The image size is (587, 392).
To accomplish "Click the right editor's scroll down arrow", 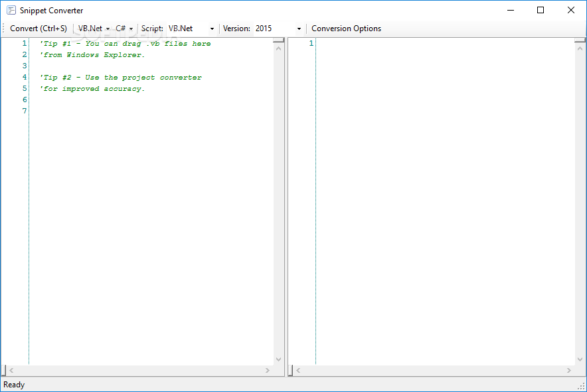I will point(580,359).
